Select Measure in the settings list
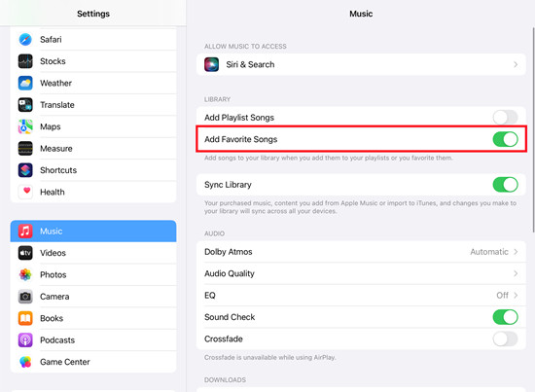This screenshot has width=535, height=392. click(x=93, y=149)
